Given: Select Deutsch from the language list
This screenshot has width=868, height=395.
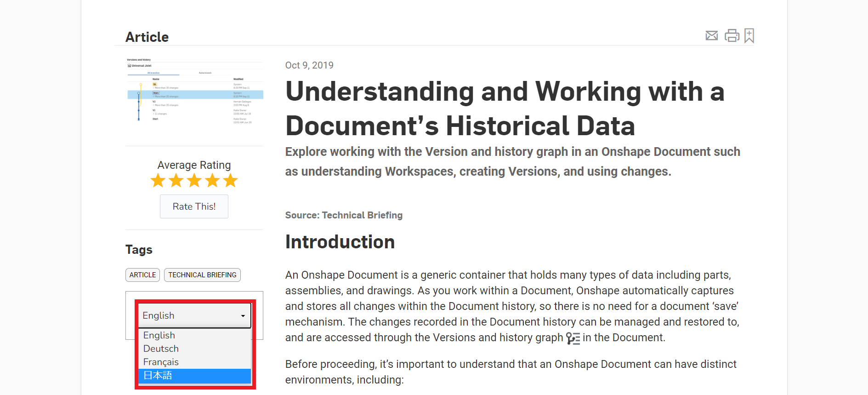Looking at the screenshot, I should (195, 349).
